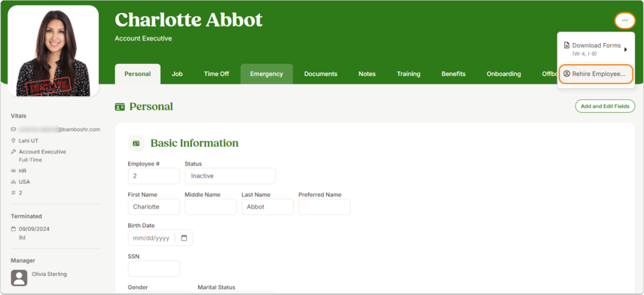Click the First Name field
The image size is (644, 295).
pos(154,207)
